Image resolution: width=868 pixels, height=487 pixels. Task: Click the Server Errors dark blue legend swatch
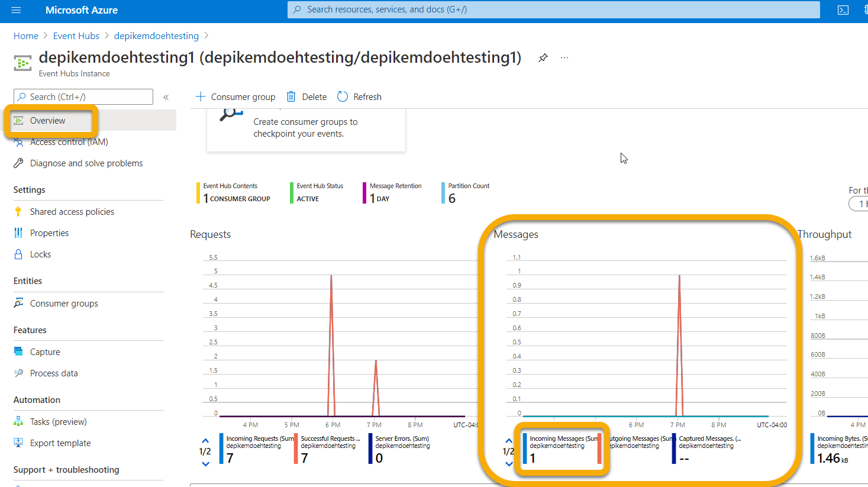click(x=370, y=449)
